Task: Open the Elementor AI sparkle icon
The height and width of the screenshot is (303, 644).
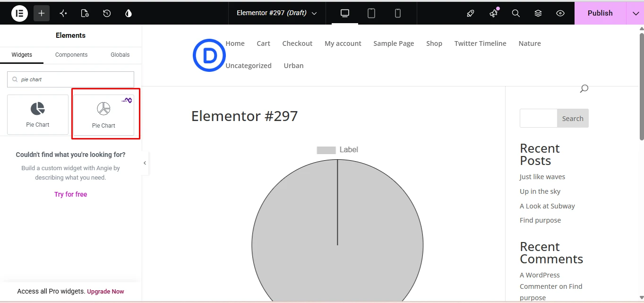Action: click(63, 13)
